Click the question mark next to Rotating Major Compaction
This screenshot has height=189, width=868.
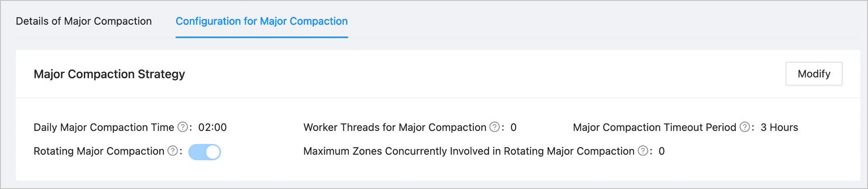[172, 151]
